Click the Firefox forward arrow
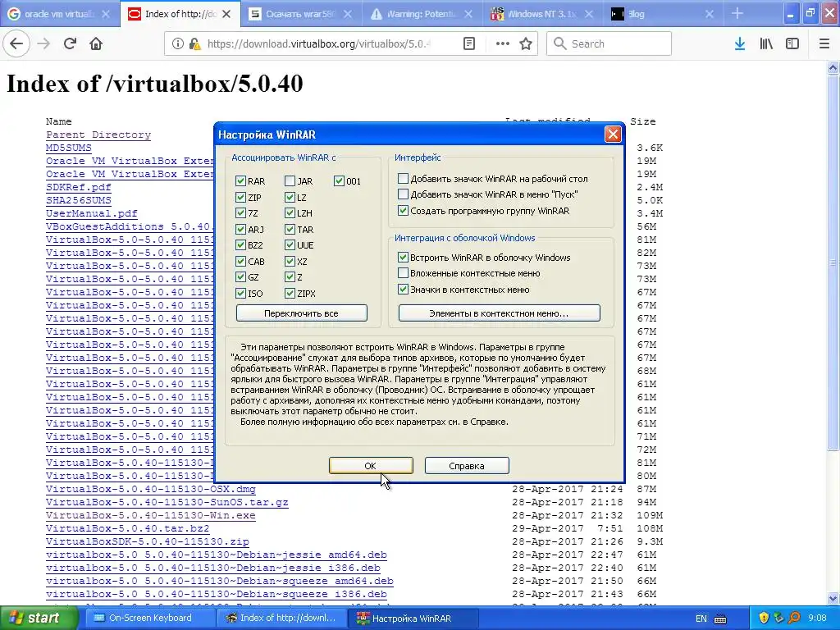The image size is (840, 630). click(44, 44)
